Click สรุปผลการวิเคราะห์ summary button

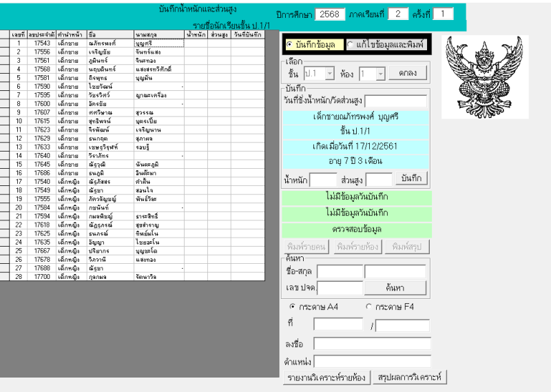[x=409, y=377]
